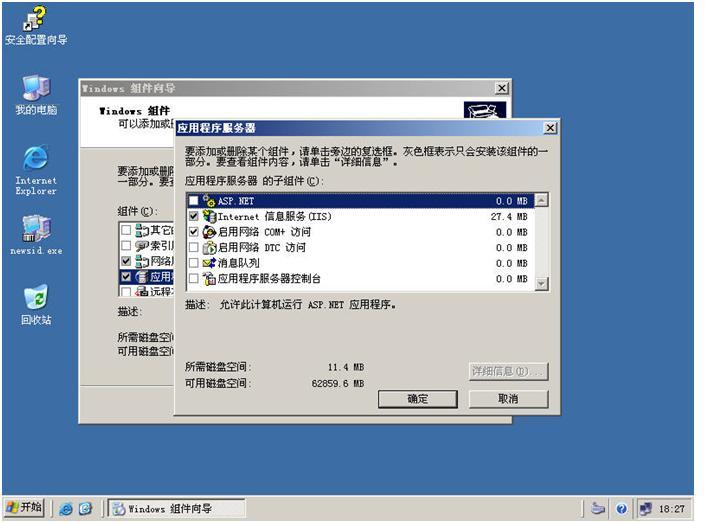Uncheck the Internet 信息服务(IIS) checkbox

(x=193, y=216)
